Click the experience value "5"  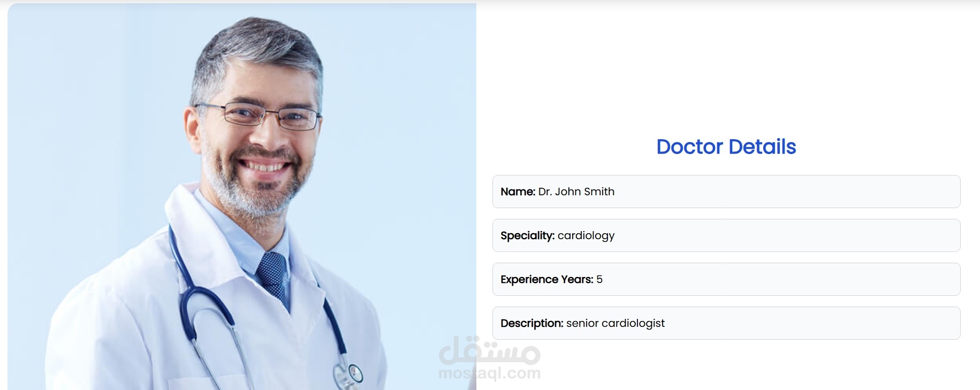coord(599,279)
